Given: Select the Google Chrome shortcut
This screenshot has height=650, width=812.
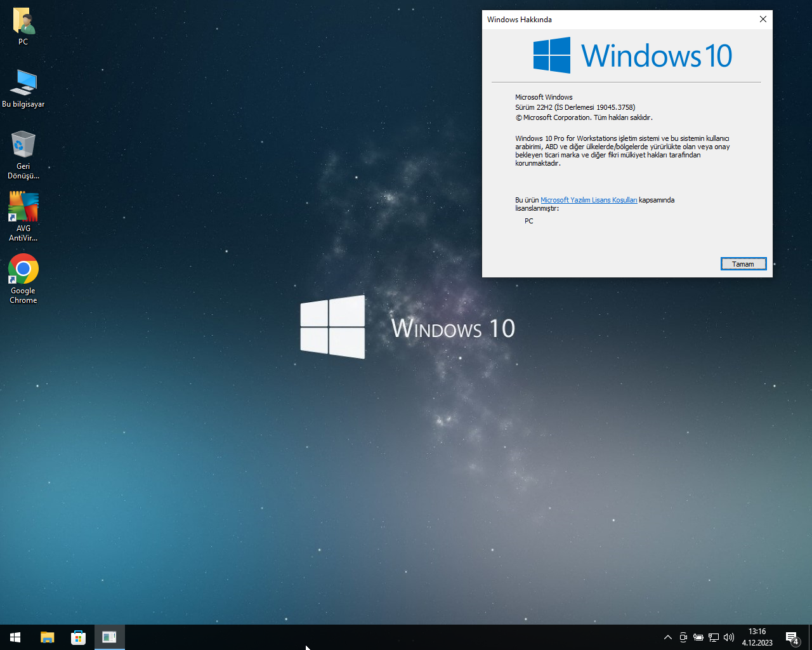Looking at the screenshot, I should tap(23, 279).
